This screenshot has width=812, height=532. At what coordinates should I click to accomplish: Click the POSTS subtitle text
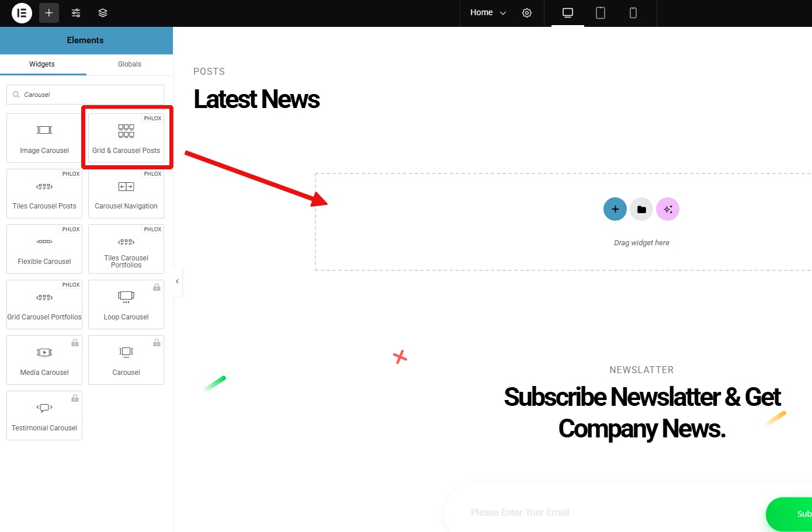[209, 72]
